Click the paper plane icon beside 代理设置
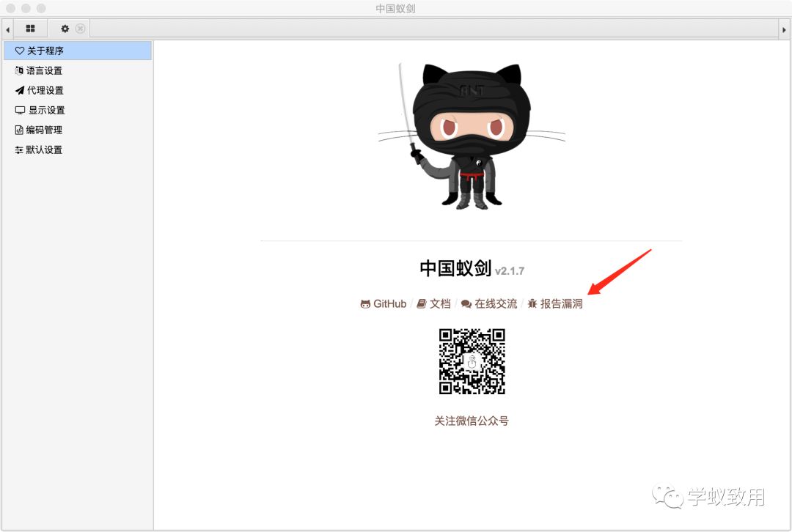Screen dimensions: 792x532 (20, 90)
